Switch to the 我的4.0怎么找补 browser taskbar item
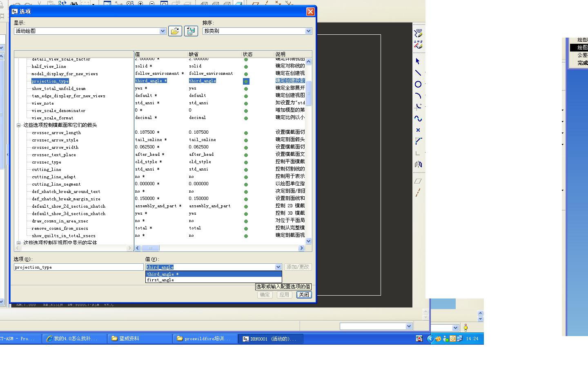The image size is (588, 368). click(75, 339)
